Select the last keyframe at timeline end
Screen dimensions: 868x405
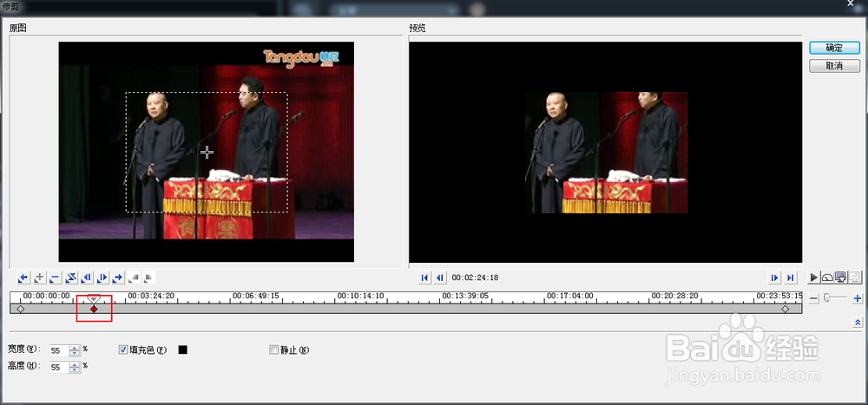point(785,310)
